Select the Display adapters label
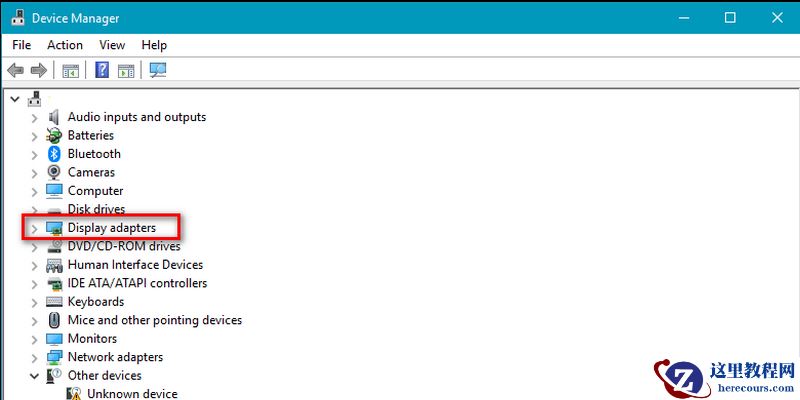The image size is (800, 400). pyautogui.click(x=112, y=228)
